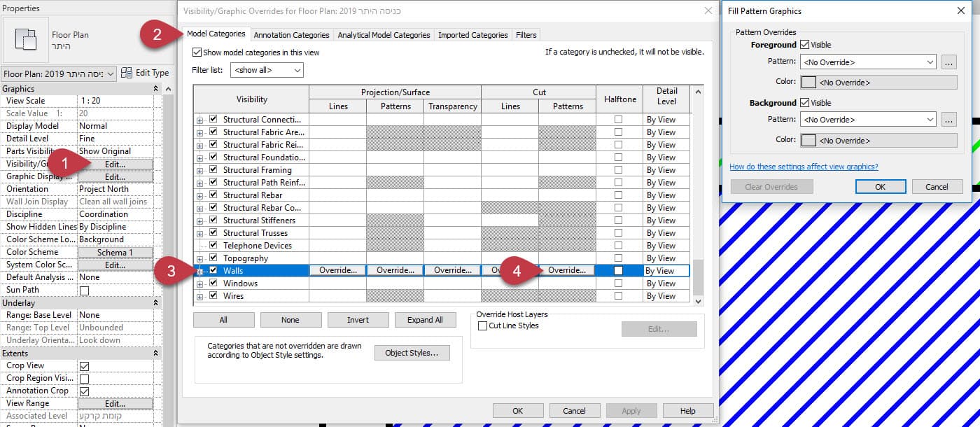Screen dimensions: 980x427
Task: Click Walls Projection Patterns Override button
Action: pyautogui.click(x=395, y=271)
